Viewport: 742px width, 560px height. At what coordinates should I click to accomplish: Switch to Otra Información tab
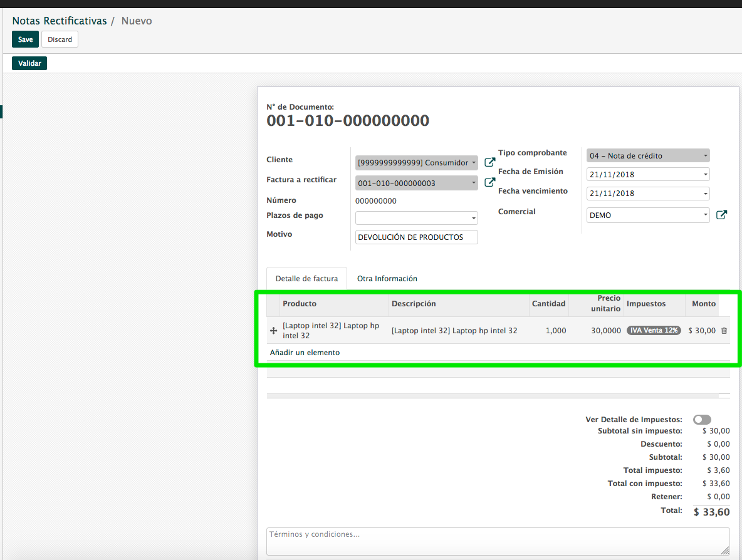[x=387, y=279]
